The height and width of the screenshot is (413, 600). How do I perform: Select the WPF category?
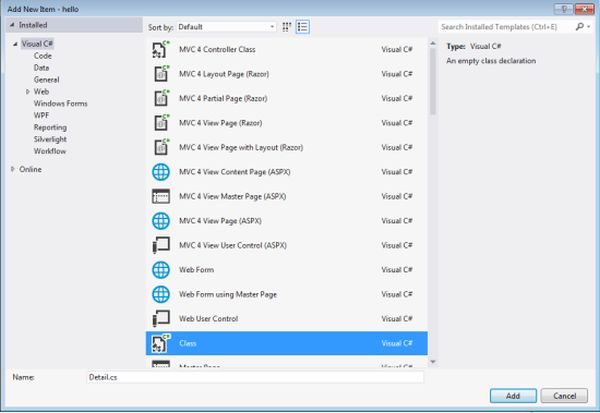pos(41,115)
